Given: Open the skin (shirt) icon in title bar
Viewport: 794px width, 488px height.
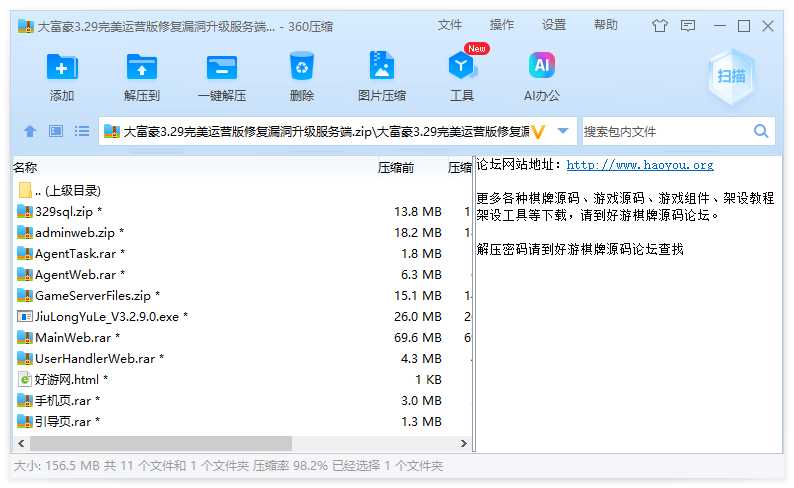Looking at the screenshot, I should (659, 25).
